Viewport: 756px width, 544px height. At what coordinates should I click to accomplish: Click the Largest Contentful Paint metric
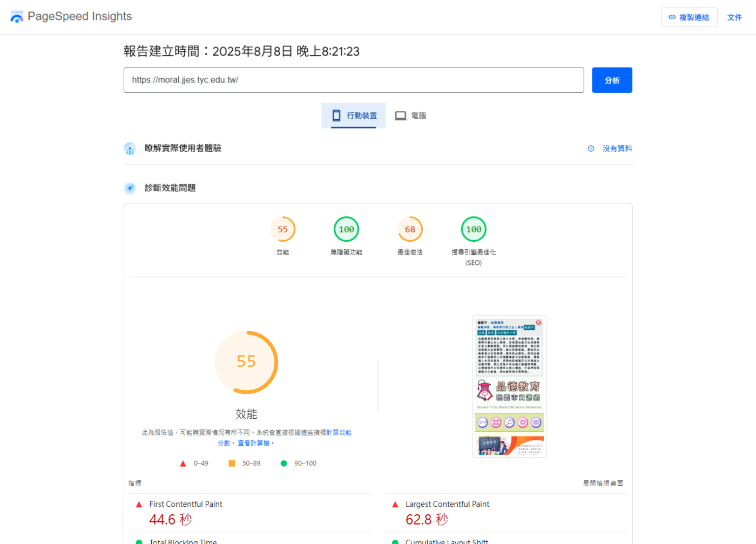point(447,504)
